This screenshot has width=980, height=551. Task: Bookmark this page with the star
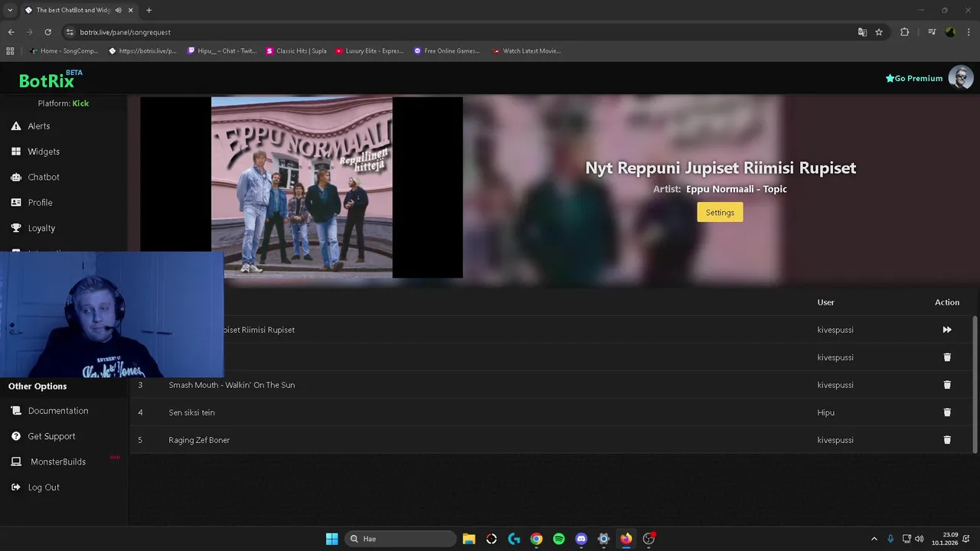point(879,32)
